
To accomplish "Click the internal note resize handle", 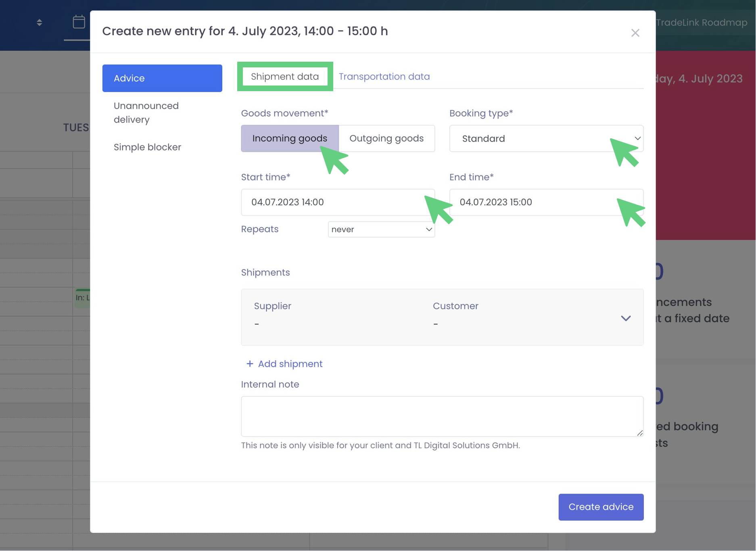I will (x=640, y=433).
